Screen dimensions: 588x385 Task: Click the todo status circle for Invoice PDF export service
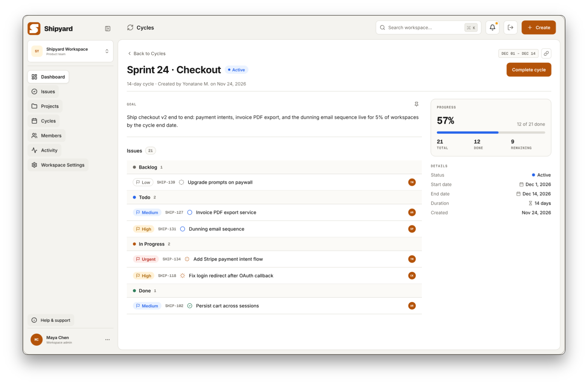(x=190, y=213)
